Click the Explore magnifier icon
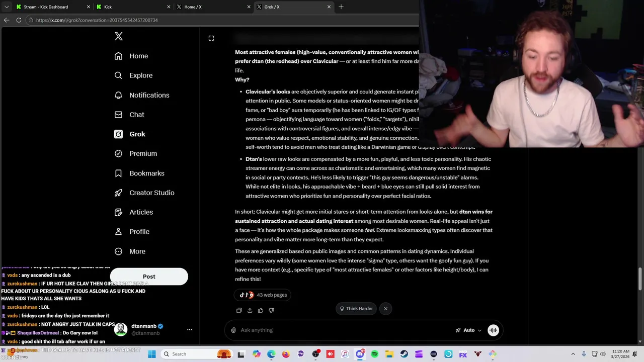 click(118, 75)
